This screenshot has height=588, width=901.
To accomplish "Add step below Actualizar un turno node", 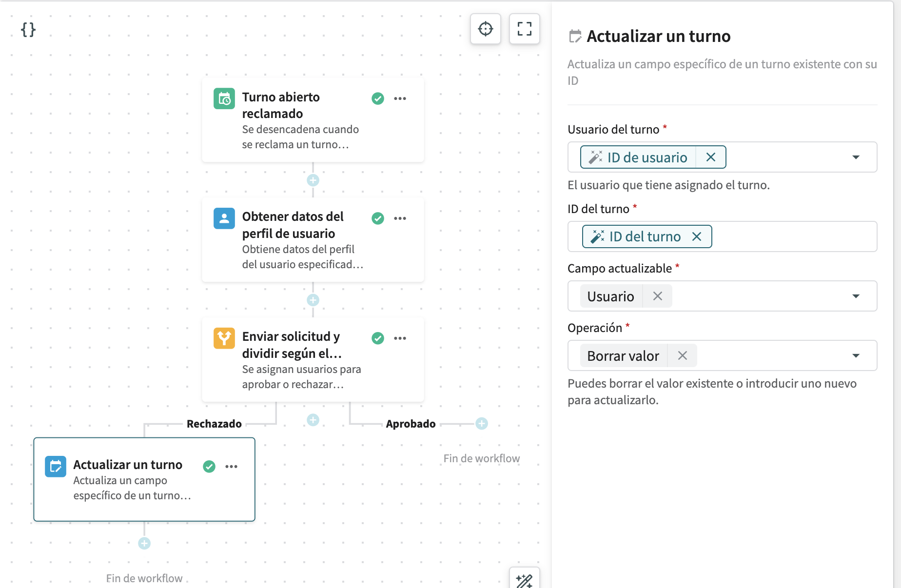I will click(x=144, y=543).
